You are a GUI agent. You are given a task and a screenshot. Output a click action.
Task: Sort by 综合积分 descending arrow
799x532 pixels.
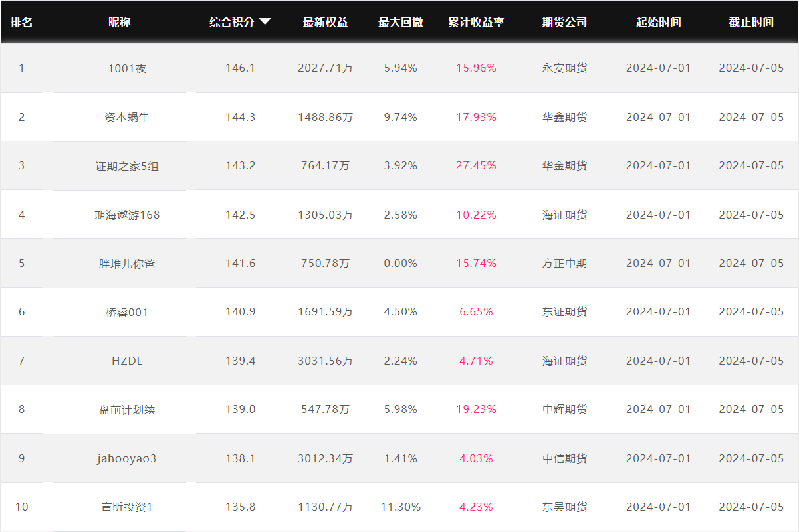265,22
